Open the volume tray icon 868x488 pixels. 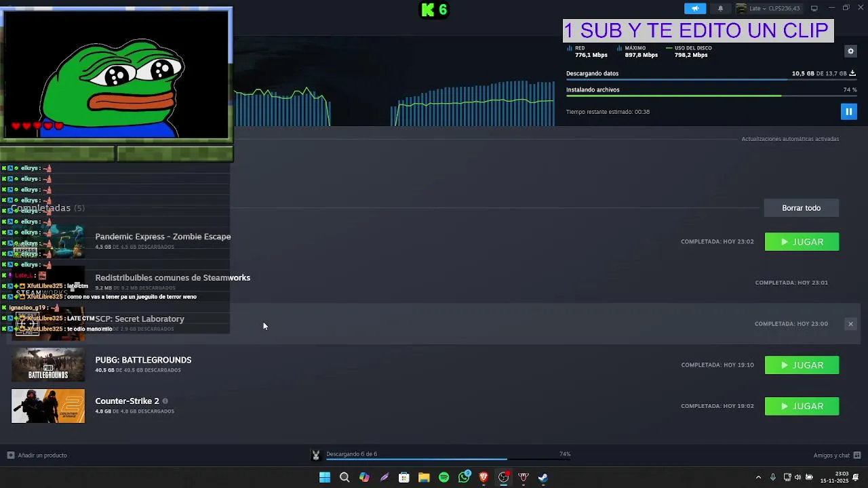point(797,477)
